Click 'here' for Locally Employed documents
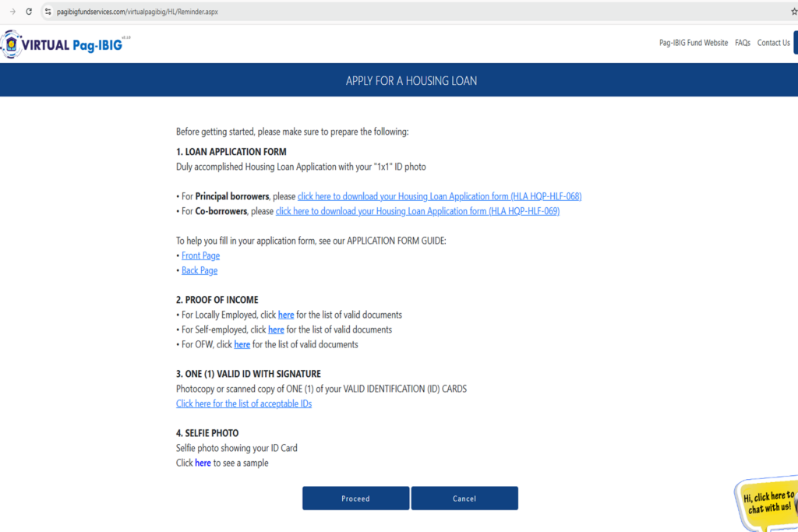The width and height of the screenshot is (798, 532). pyautogui.click(x=285, y=315)
